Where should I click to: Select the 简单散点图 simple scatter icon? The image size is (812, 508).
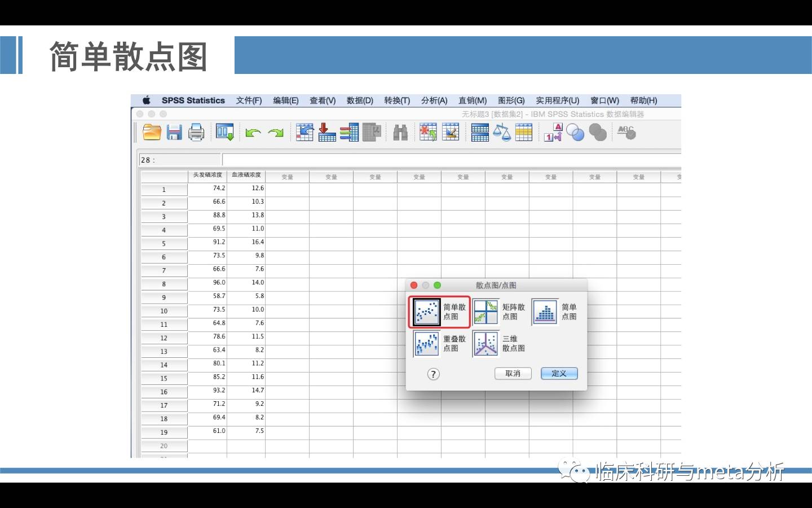click(426, 312)
